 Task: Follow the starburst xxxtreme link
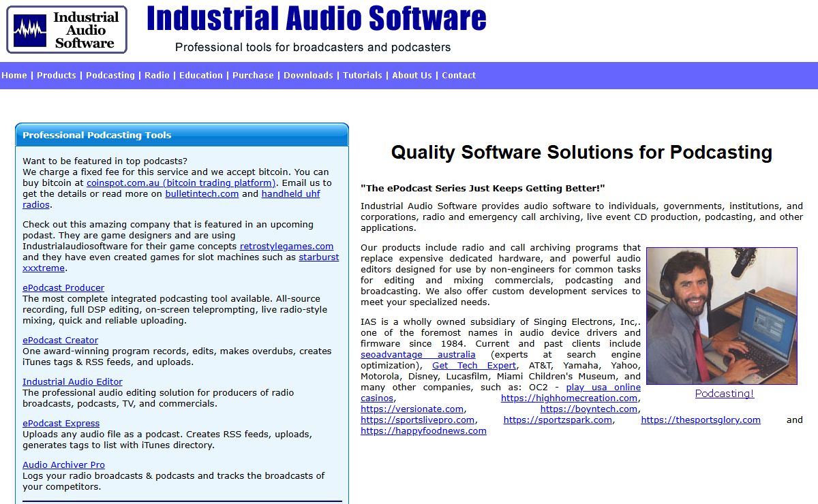[318, 257]
